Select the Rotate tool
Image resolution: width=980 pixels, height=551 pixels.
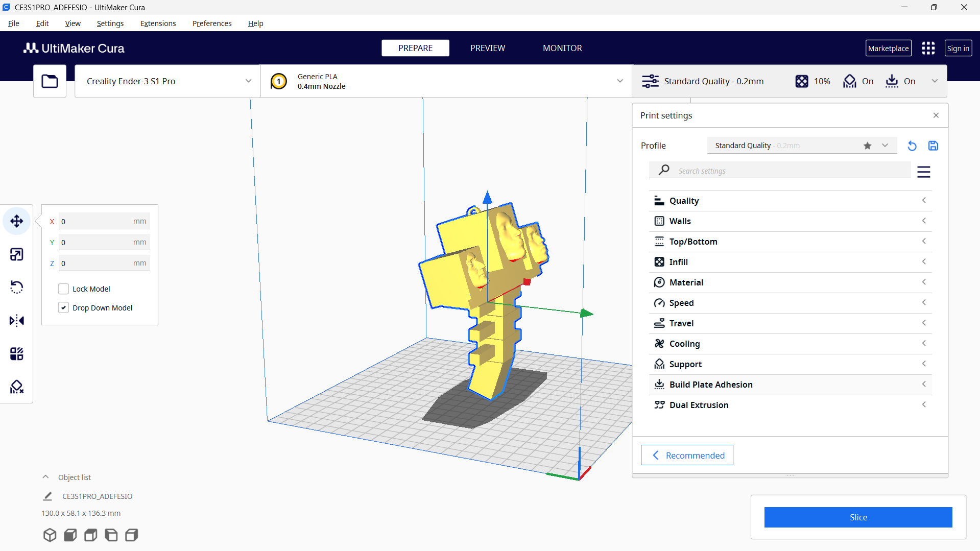(17, 288)
